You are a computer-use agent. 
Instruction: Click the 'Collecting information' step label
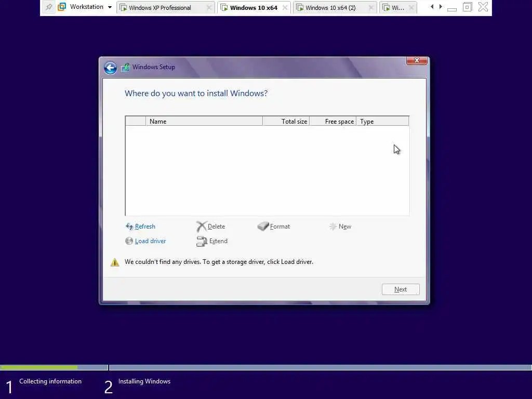coord(50,381)
